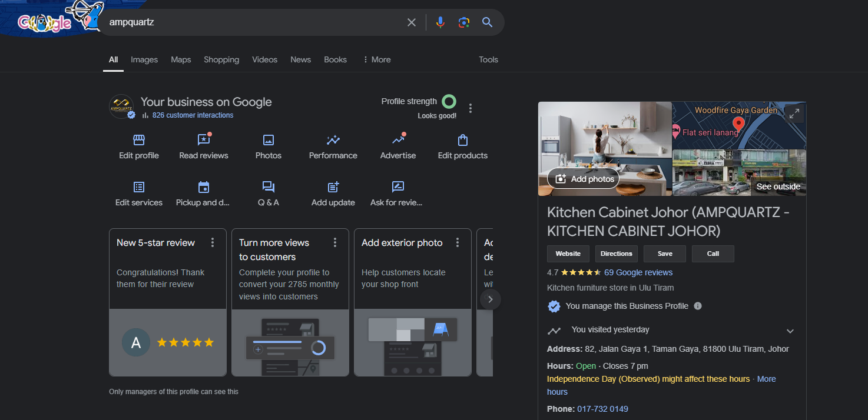Click into the search field with 'ampquartz'

(x=253, y=22)
